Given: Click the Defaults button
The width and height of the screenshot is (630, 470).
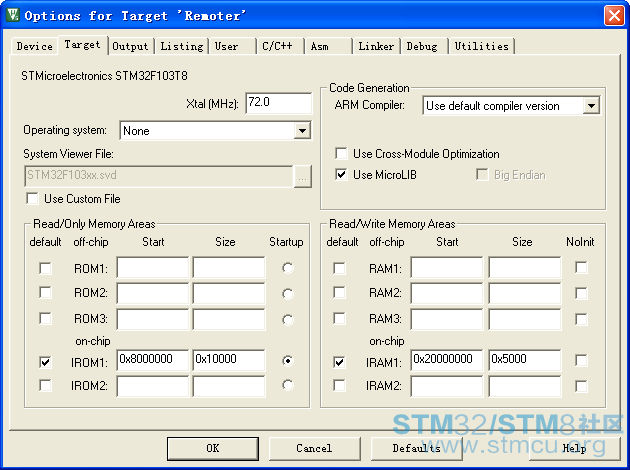Looking at the screenshot, I should [417, 448].
